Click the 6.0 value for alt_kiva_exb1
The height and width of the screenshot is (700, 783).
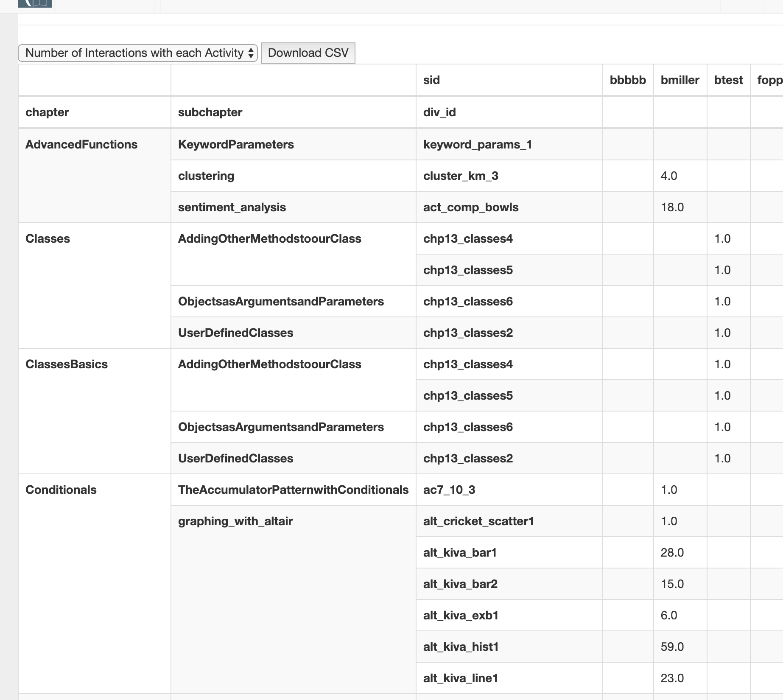(680, 615)
